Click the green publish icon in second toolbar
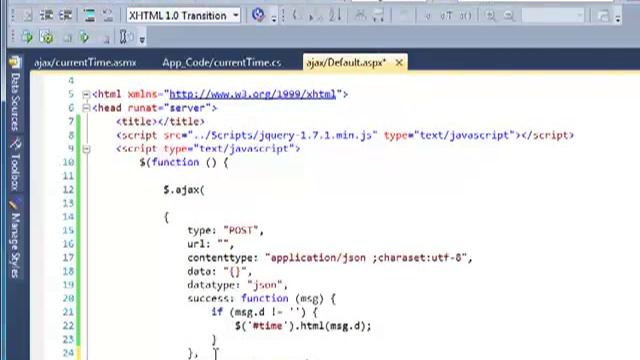Image resolution: width=640 pixels, height=360 pixels. [84, 38]
